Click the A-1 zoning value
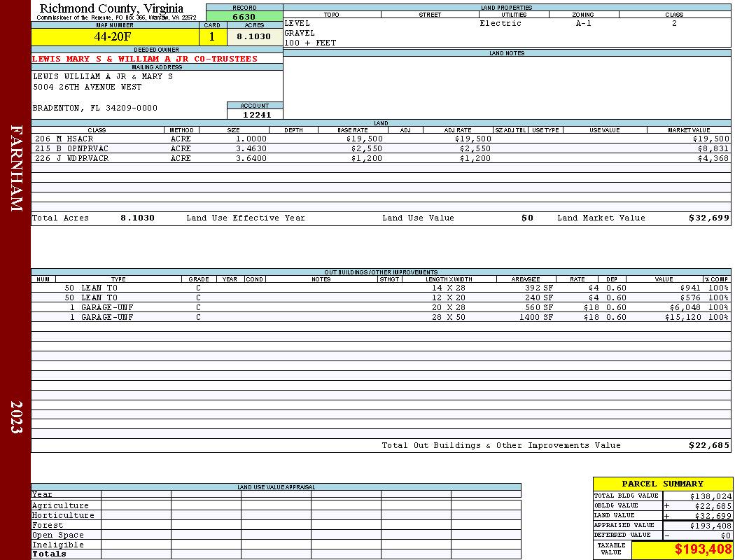 (584, 23)
